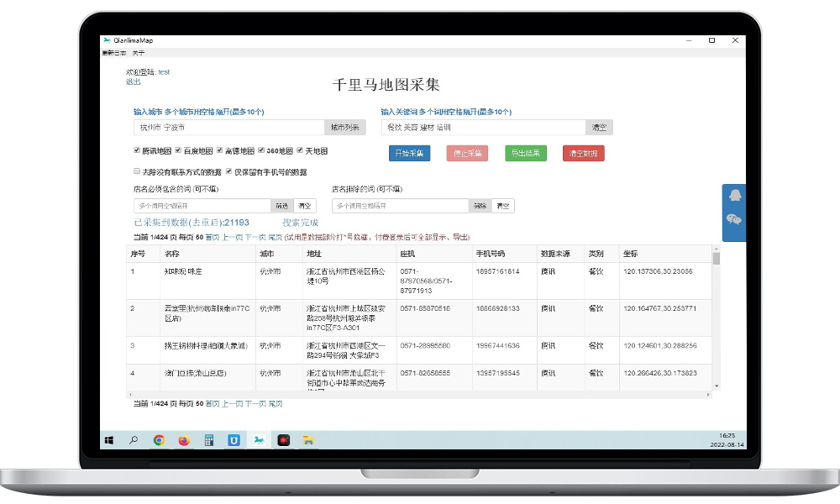Uncheck the 360地图 checkbox
This screenshot has height=504, width=840.
(x=261, y=150)
